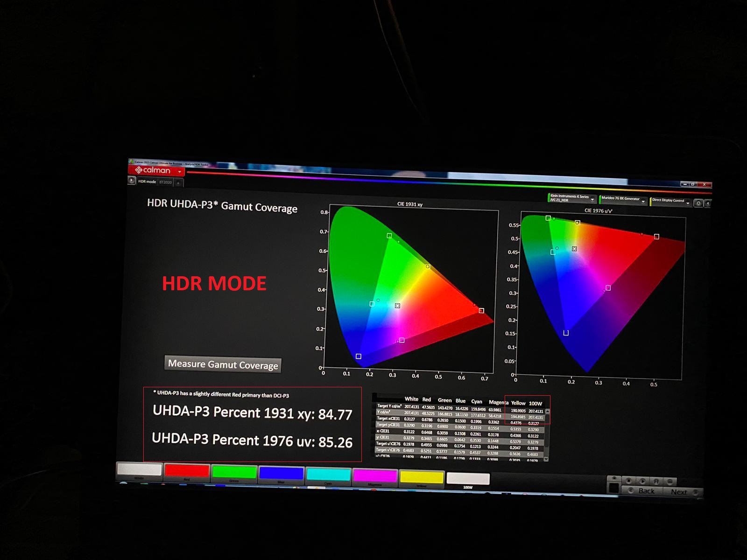Click the workflow play arrow beside HDR mode tab
Viewport: 747px width, 560px height.
pos(132,180)
